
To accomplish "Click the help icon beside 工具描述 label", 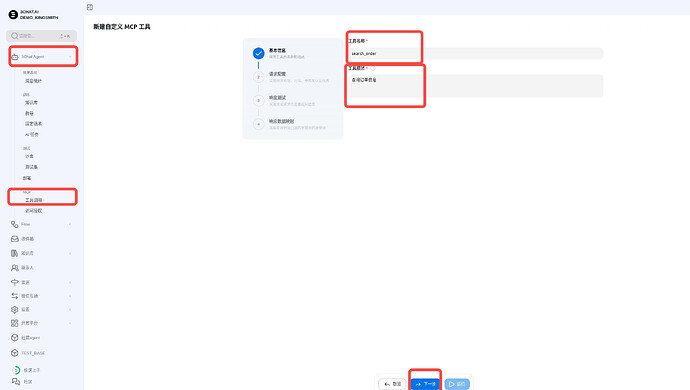I will (x=373, y=68).
